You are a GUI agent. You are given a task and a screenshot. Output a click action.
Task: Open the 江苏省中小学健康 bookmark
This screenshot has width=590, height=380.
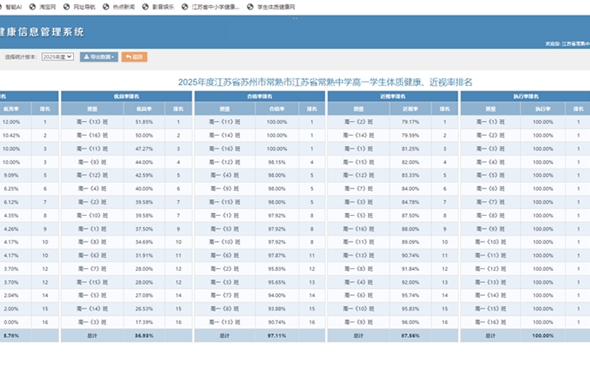[210, 7]
